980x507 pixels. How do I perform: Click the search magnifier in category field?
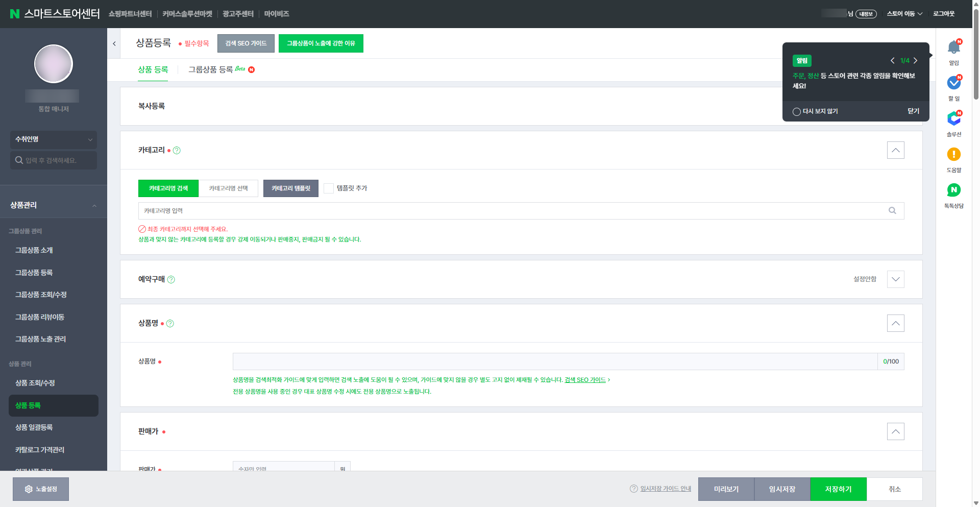[x=892, y=210]
